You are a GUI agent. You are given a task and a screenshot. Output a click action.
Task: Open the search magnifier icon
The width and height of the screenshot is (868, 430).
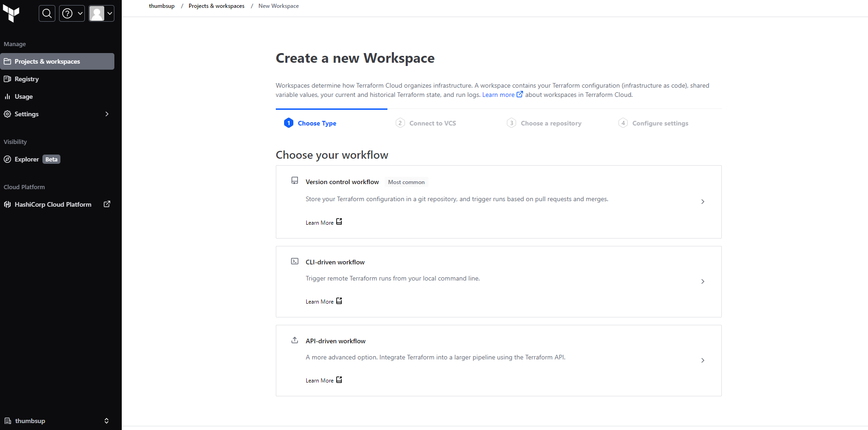pyautogui.click(x=47, y=13)
